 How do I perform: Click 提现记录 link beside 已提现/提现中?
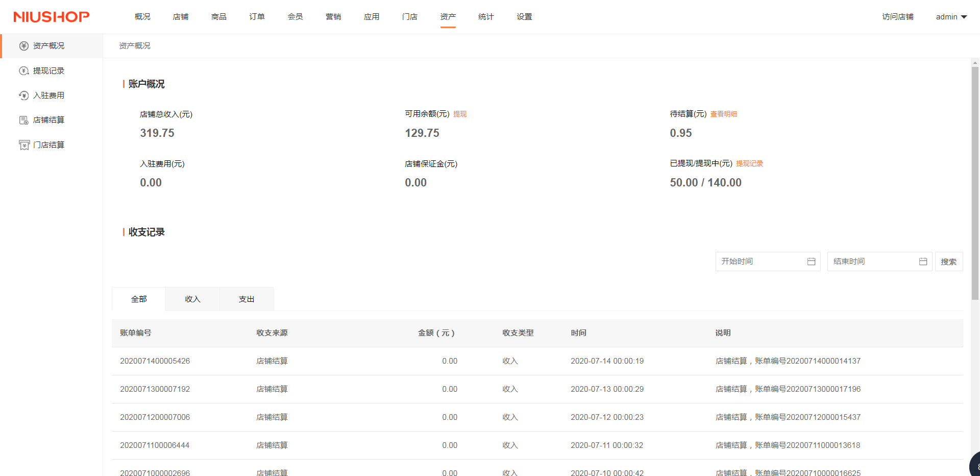tap(749, 163)
